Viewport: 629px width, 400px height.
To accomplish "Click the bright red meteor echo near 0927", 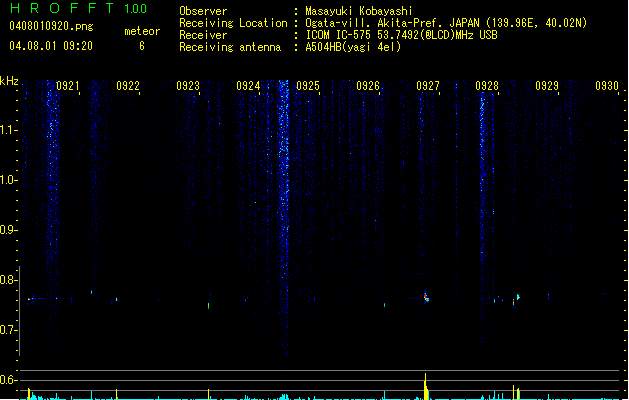I will (x=426, y=297).
